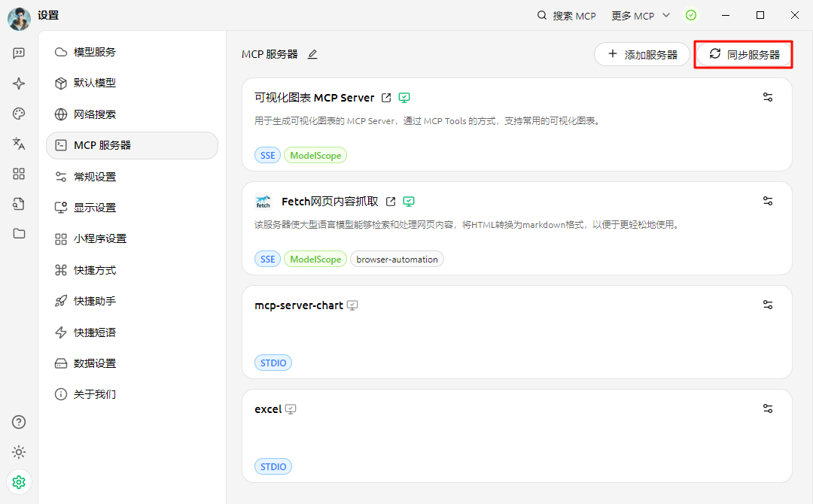Open the theme palette icon in sidebar
The height and width of the screenshot is (504, 813).
pyautogui.click(x=18, y=114)
